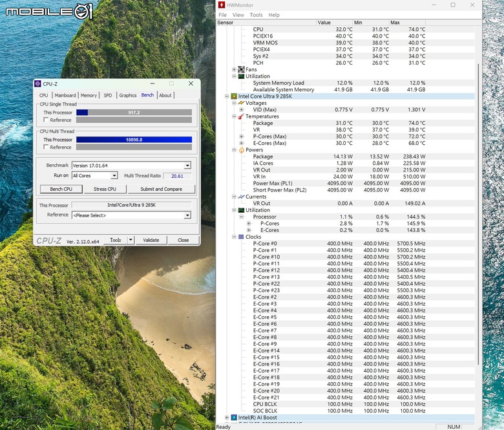
Task: Open the Tools menu in HWMonitor
Action: [x=256, y=15]
